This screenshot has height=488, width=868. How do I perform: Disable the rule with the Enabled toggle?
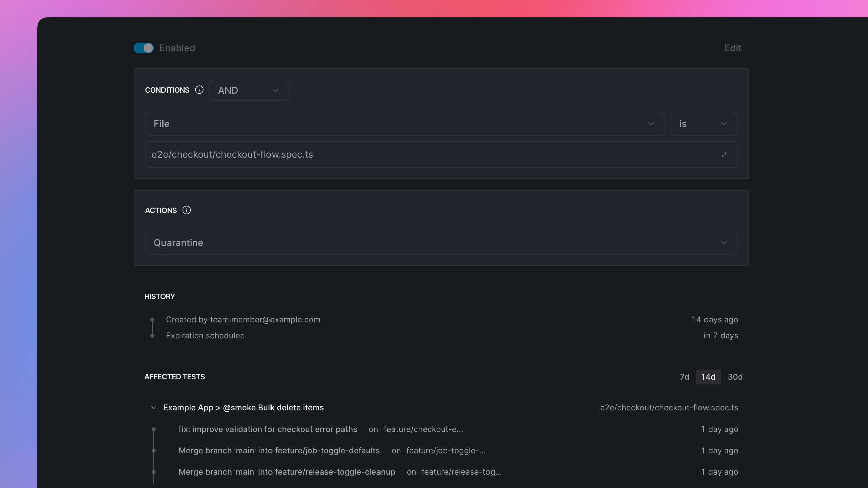144,48
